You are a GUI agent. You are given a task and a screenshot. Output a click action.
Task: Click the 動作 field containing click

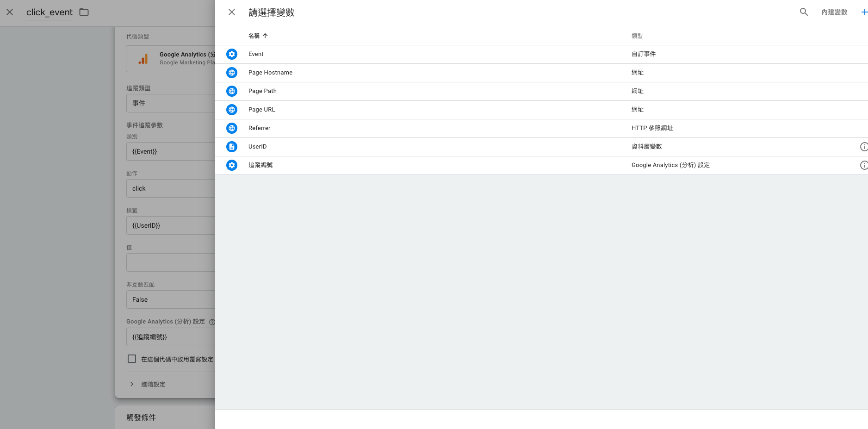pyautogui.click(x=171, y=188)
